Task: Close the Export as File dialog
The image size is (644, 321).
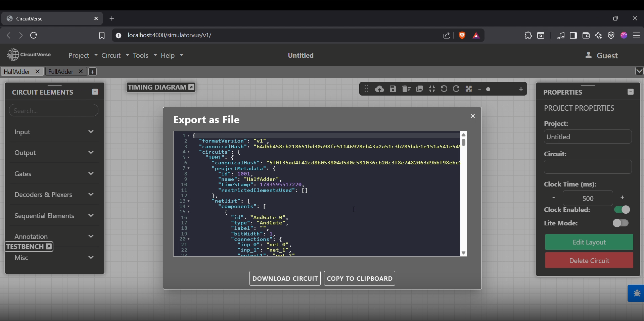Action: click(473, 116)
